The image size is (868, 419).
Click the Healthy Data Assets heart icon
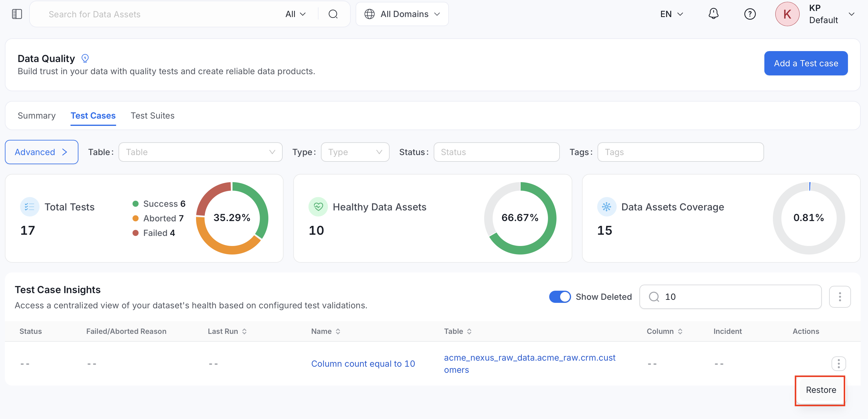click(318, 207)
